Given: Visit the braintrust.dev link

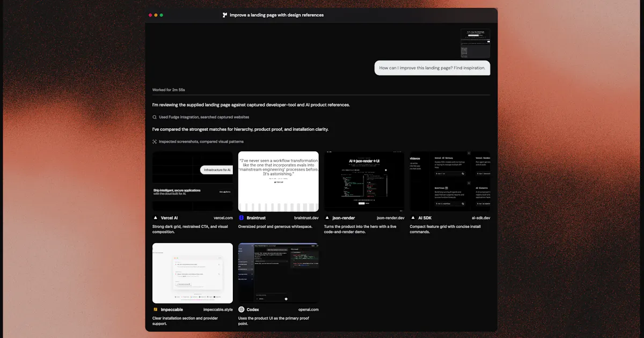Looking at the screenshot, I should coord(306,218).
